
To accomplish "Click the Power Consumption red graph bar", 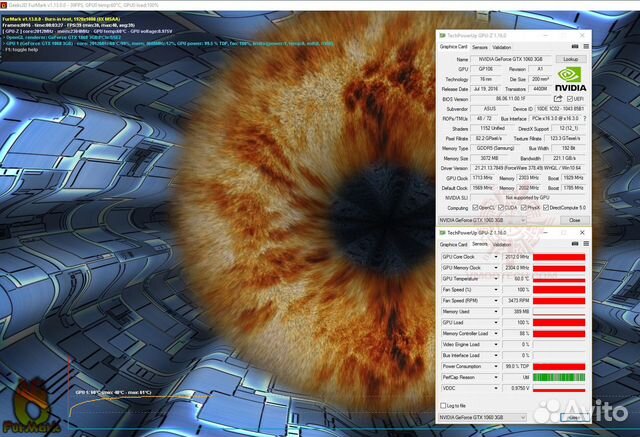I will pos(559,366).
